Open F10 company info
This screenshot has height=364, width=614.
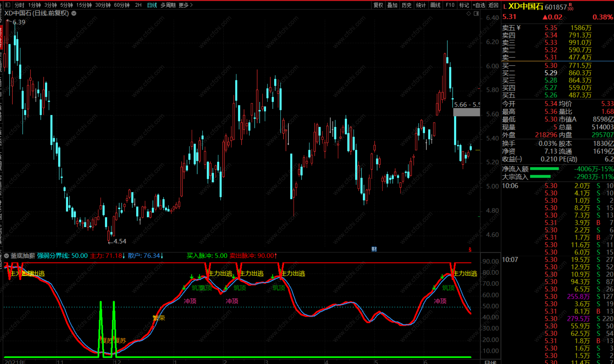450,5
